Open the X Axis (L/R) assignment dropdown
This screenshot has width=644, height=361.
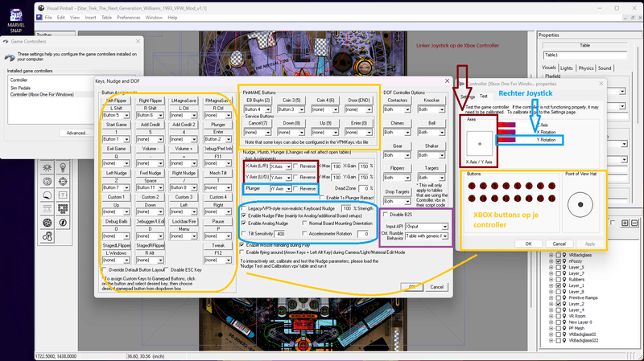[280, 166]
